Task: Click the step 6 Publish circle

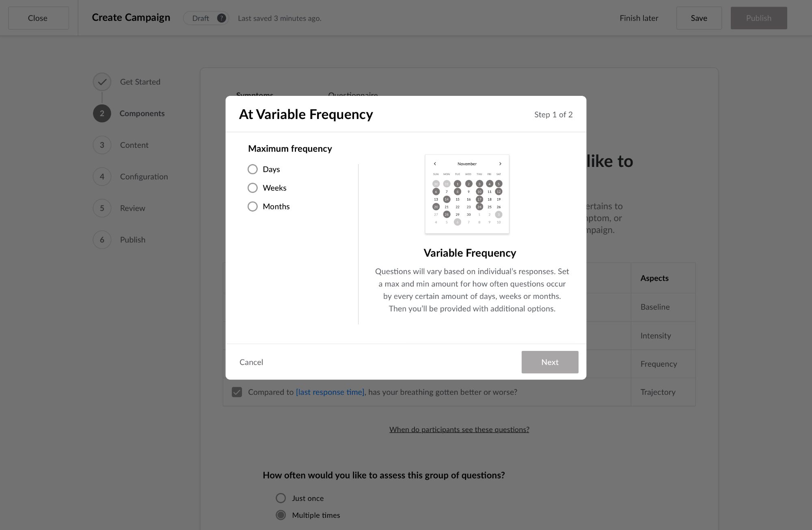Action: [x=102, y=240]
